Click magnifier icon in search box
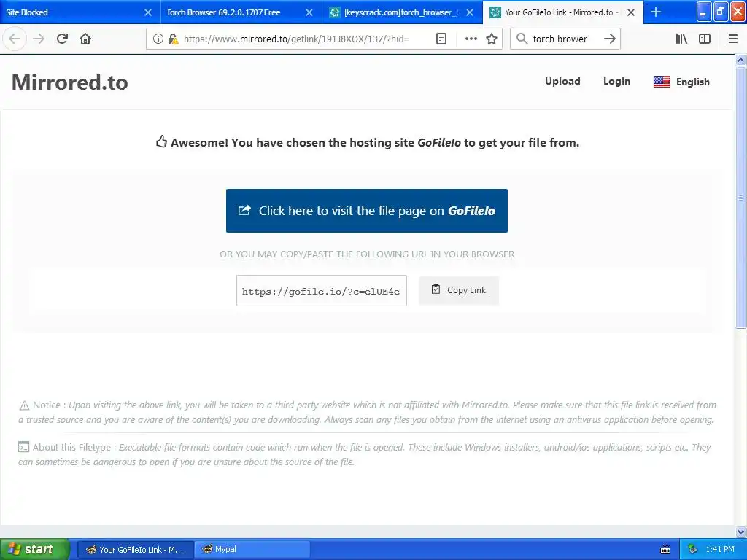This screenshot has width=747, height=560. (522, 39)
